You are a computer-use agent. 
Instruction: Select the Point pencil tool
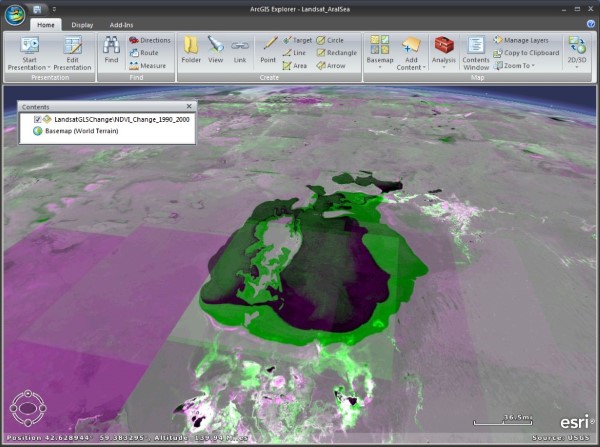pos(268,49)
